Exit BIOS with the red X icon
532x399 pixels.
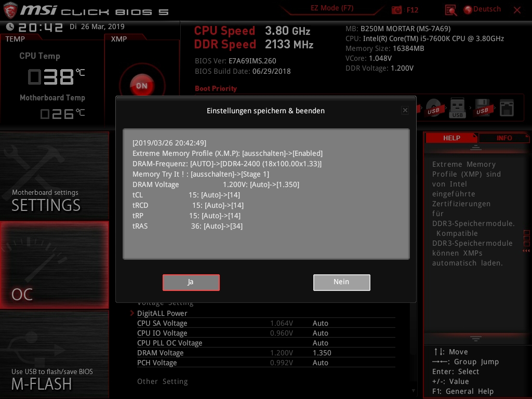[517, 10]
